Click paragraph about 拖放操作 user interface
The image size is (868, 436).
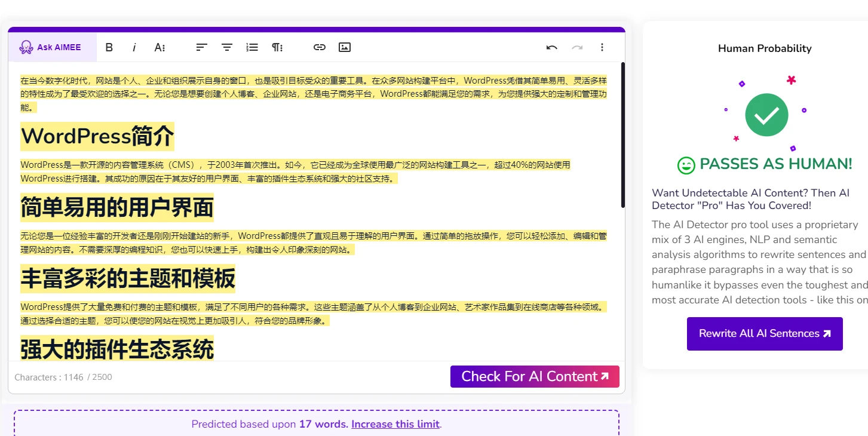coord(314,242)
